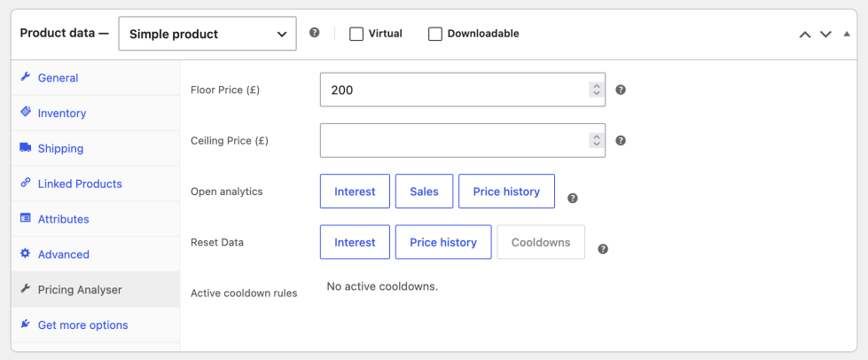Click the help icon next to Open analytics buttons
868x360 pixels.
(573, 199)
